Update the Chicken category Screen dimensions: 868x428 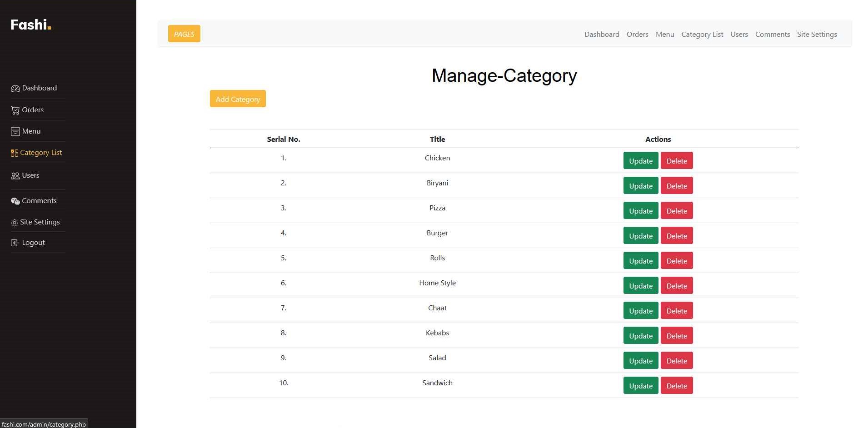tap(640, 161)
